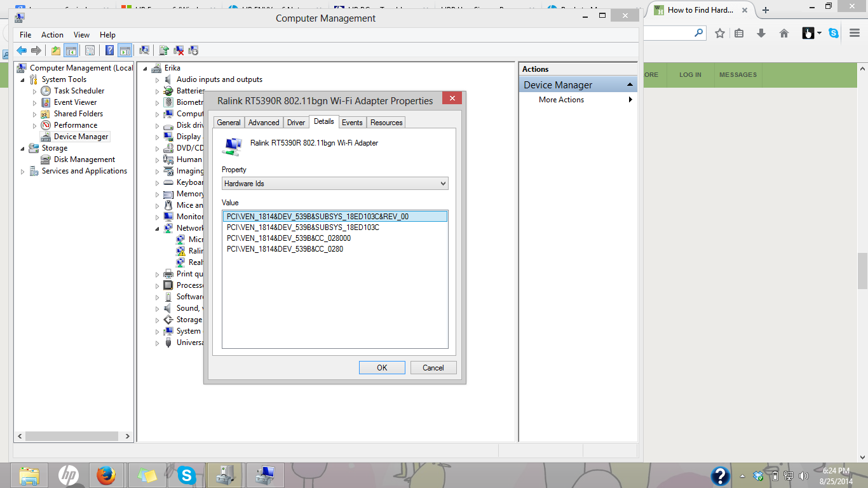Select hardware ID ending CC_0280
This screenshot has width=868, height=488.
[x=285, y=249]
